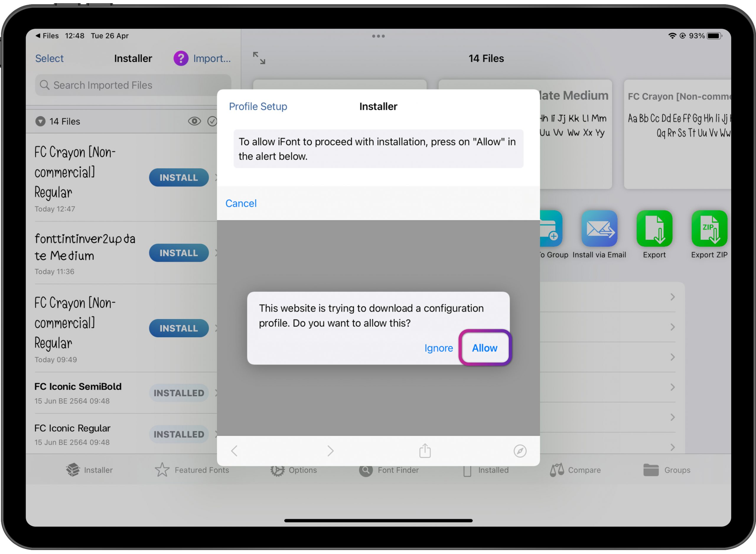Screen dimensions: 756x554
Task: Collapse the 14 Files disclosure triangle
Action: tap(40, 121)
